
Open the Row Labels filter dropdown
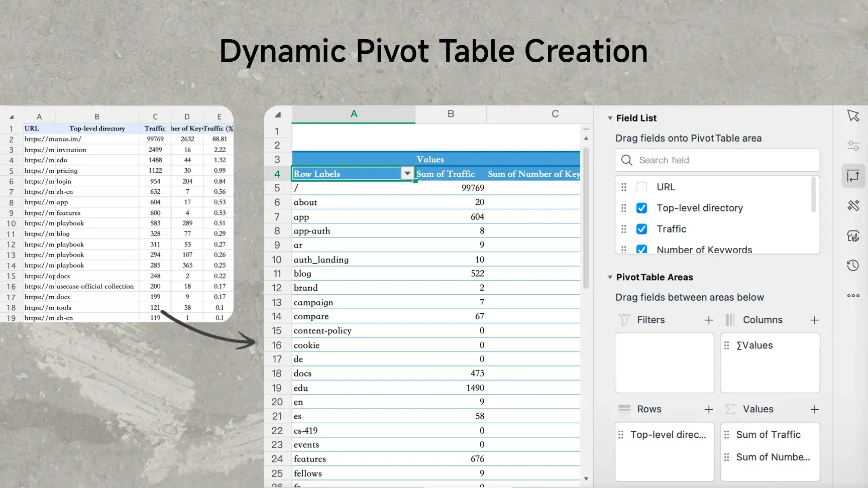pyautogui.click(x=407, y=173)
